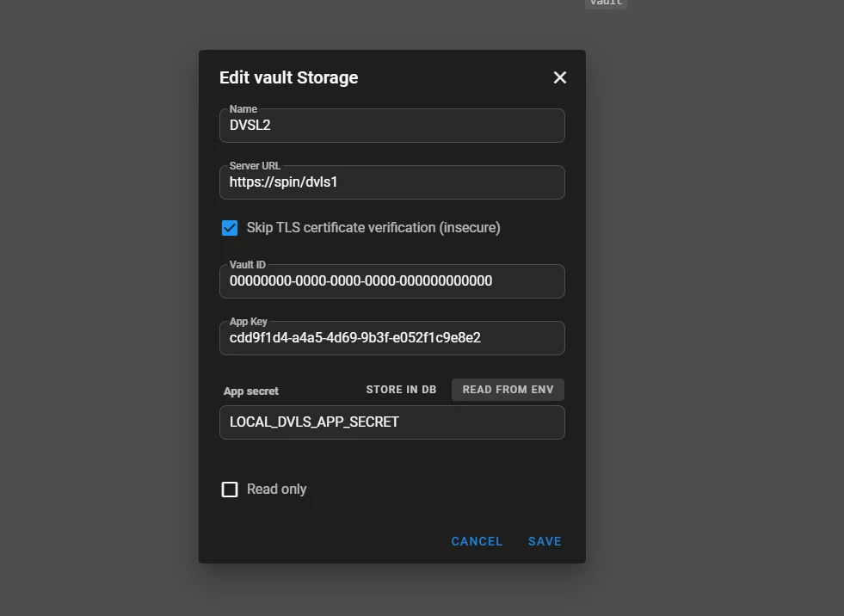Viewport: 844px width, 616px height.
Task: Click into the Name field containing DVSL2
Action: 391,126
